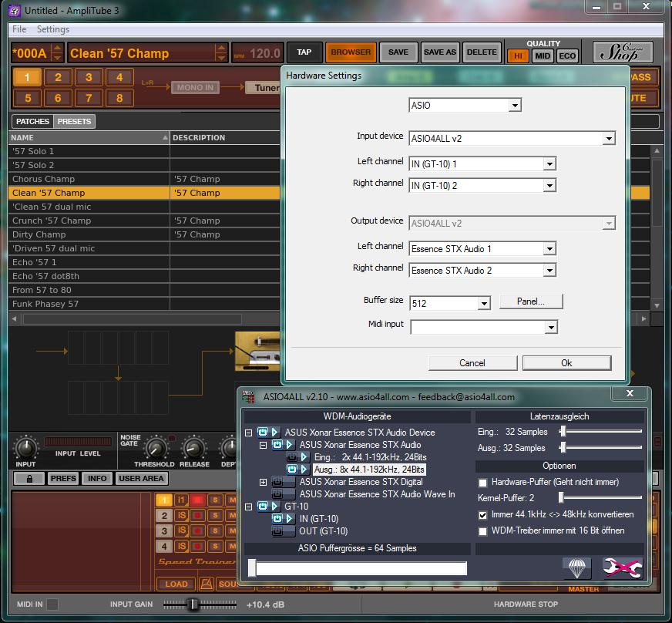Click the record button on track 3
The width and height of the screenshot is (672, 623).
[x=197, y=530]
